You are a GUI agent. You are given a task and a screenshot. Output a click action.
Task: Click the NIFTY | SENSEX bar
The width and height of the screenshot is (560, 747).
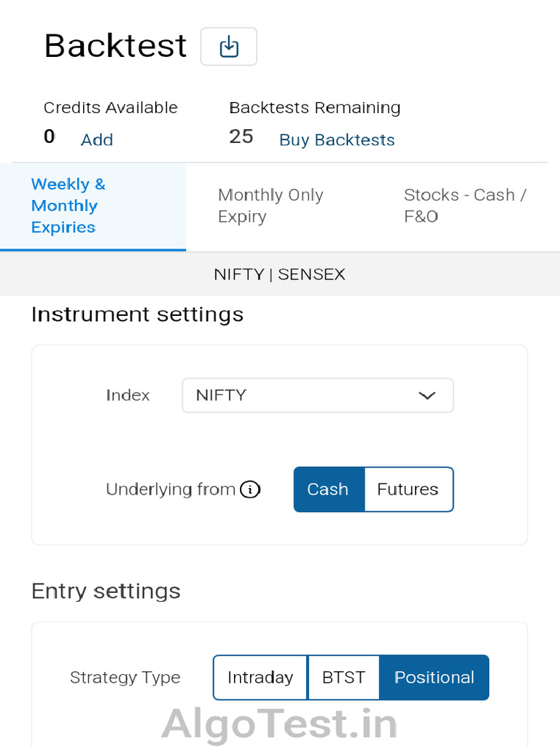tap(280, 274)
